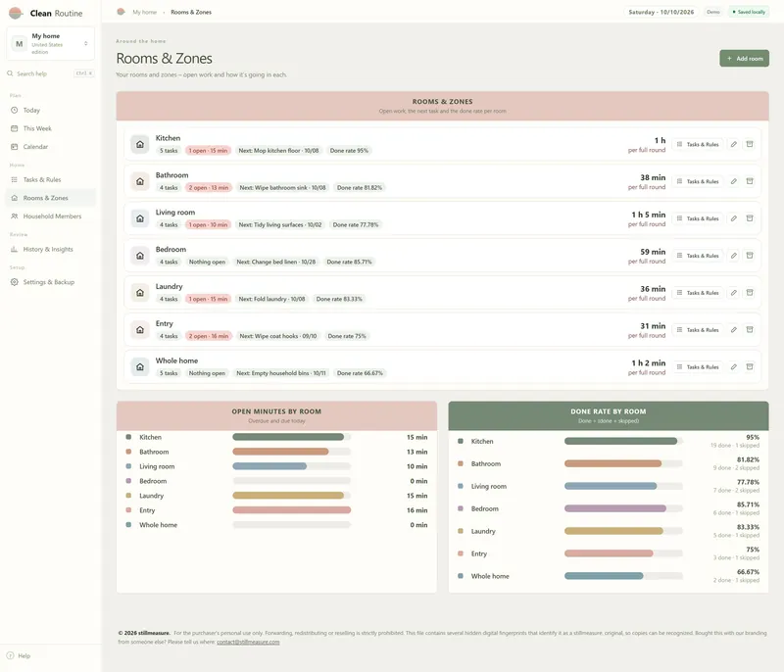Open Tasks & Rules for Entry

click(x=698, y=330)
